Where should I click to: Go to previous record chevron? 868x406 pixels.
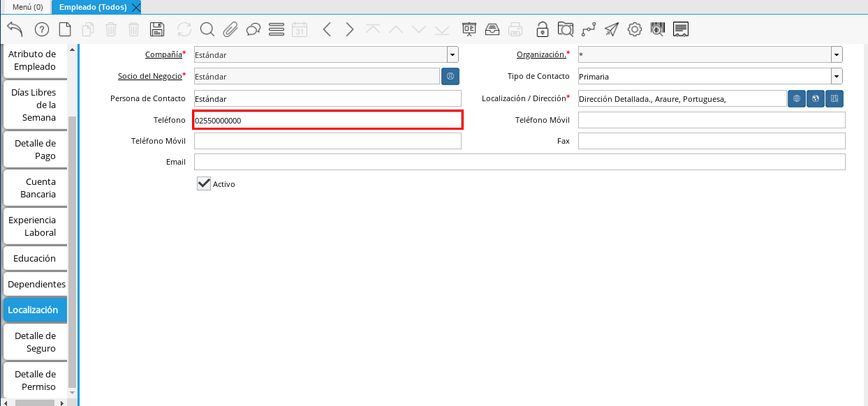coord(327,29)
